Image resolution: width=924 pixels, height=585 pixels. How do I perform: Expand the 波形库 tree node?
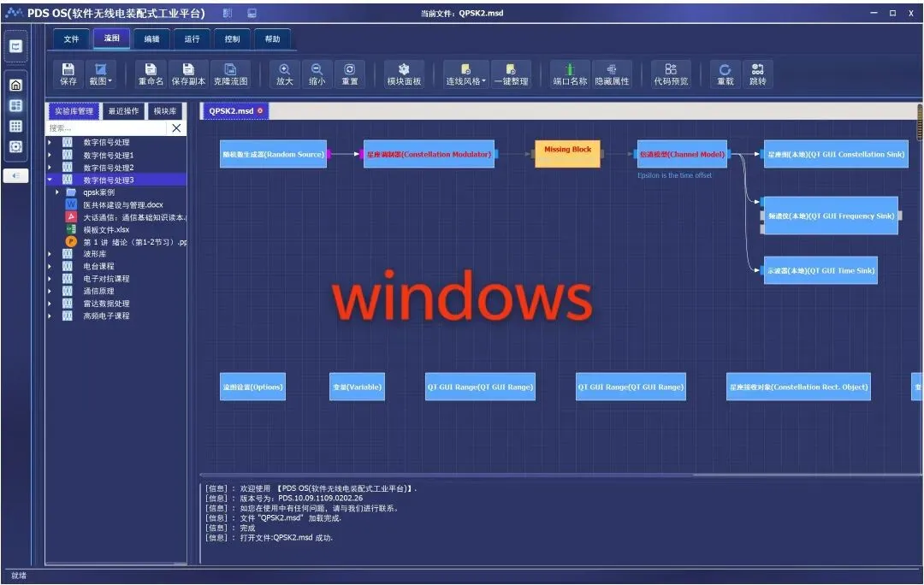click(50, 254)
